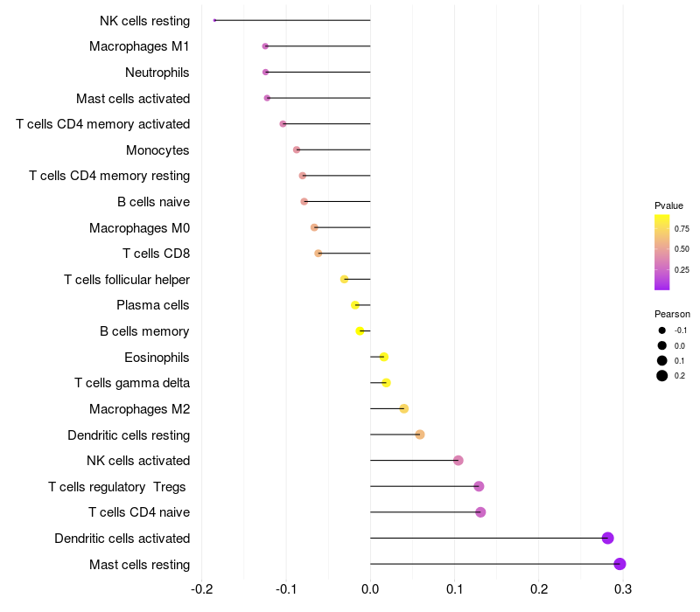700x612 pixels.
Task: Click the Pearson 0.2 legend circle
Action: coord(662,376)
